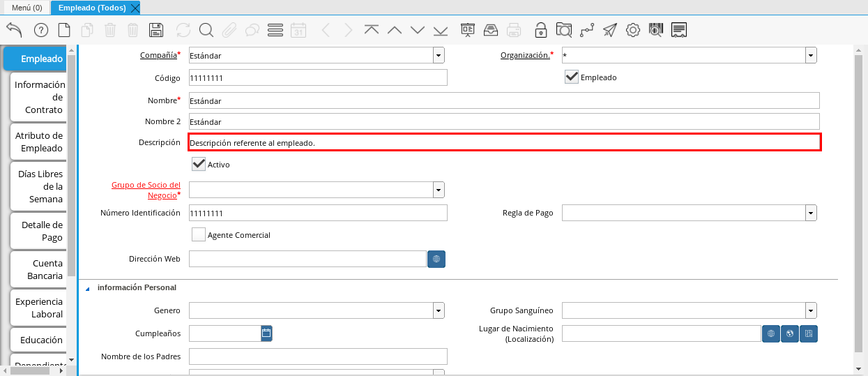The width and height of the screenshot is (868, 376).
Task: Click the globe button beside Dirección Web
Action: [x=436, y=259]
